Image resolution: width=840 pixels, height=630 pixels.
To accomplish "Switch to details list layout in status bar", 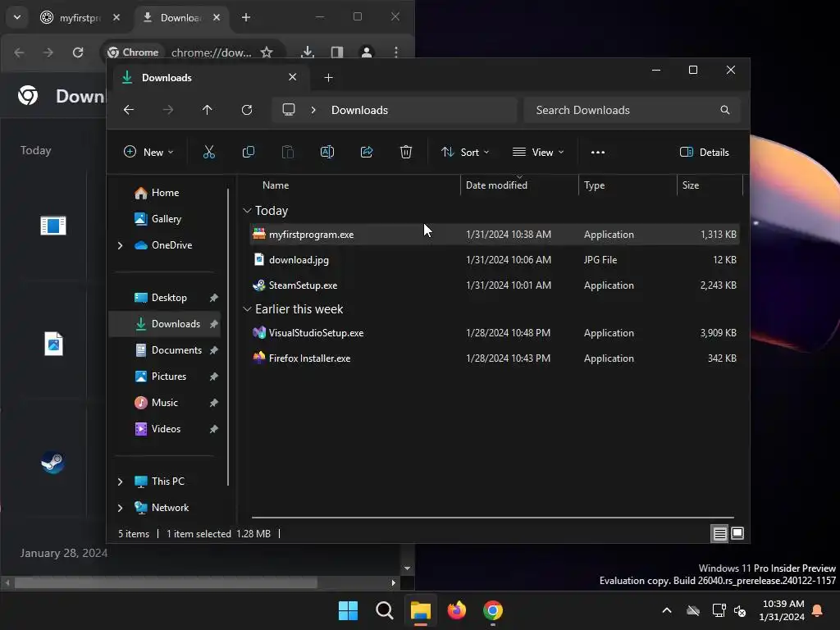I will (x=719, y=533).
